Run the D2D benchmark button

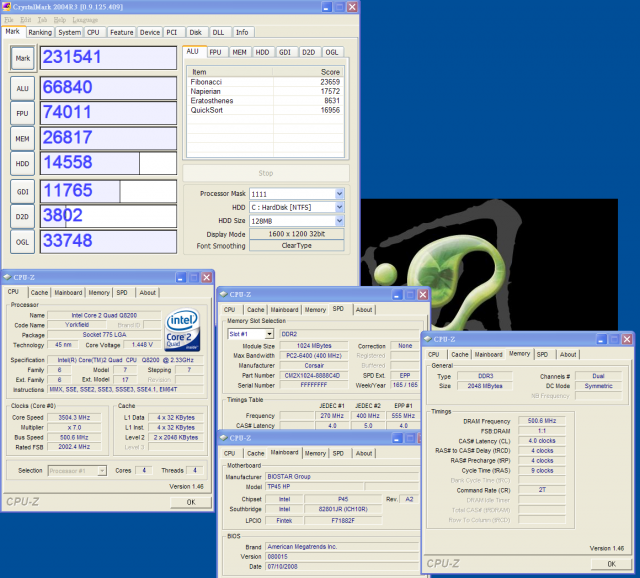click(22, 217)
